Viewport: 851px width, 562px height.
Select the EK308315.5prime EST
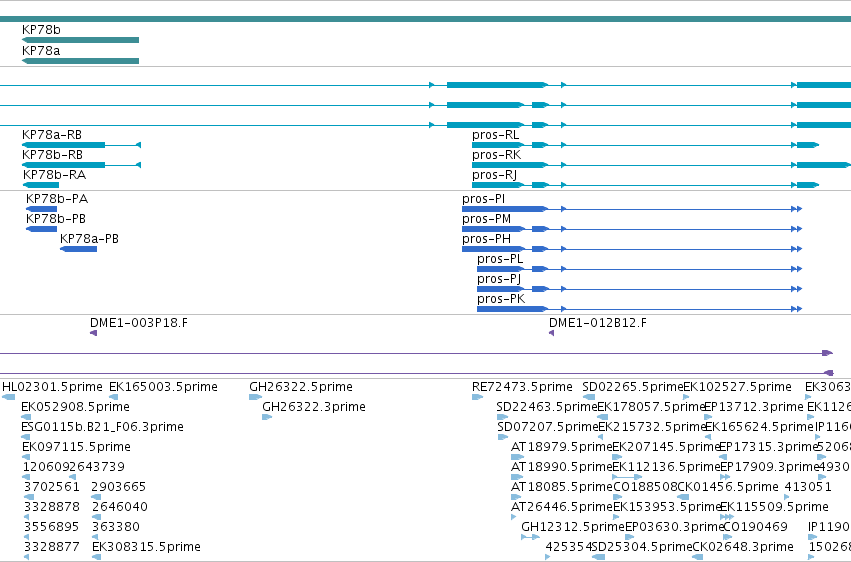(x=96, y=557)
